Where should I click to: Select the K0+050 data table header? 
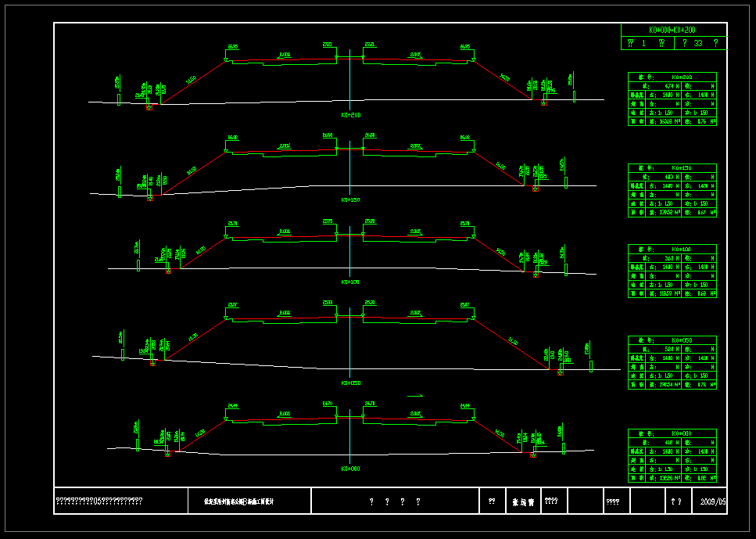tap(672, 340)
